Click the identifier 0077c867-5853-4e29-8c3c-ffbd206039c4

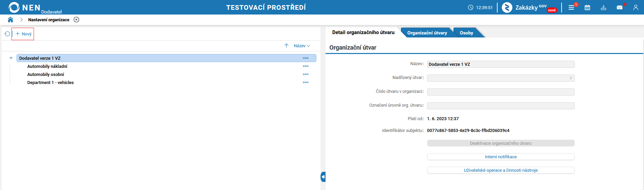click(x=468, y=130)
